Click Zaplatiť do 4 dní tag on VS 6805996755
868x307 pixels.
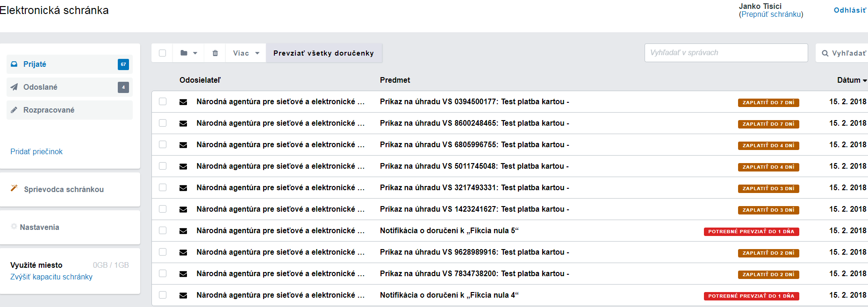pos(768,145)
